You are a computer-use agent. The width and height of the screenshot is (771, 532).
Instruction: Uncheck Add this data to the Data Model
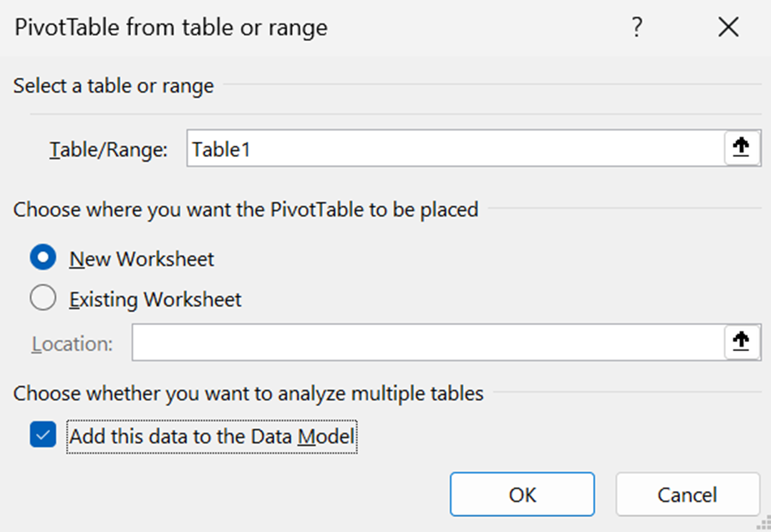click(43, 435)
